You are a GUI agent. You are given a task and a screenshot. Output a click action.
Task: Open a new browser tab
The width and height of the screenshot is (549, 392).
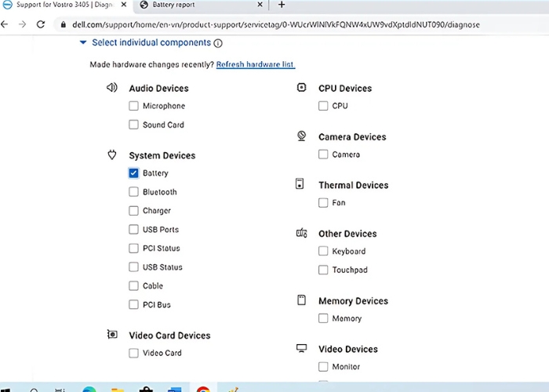(282, 5)
